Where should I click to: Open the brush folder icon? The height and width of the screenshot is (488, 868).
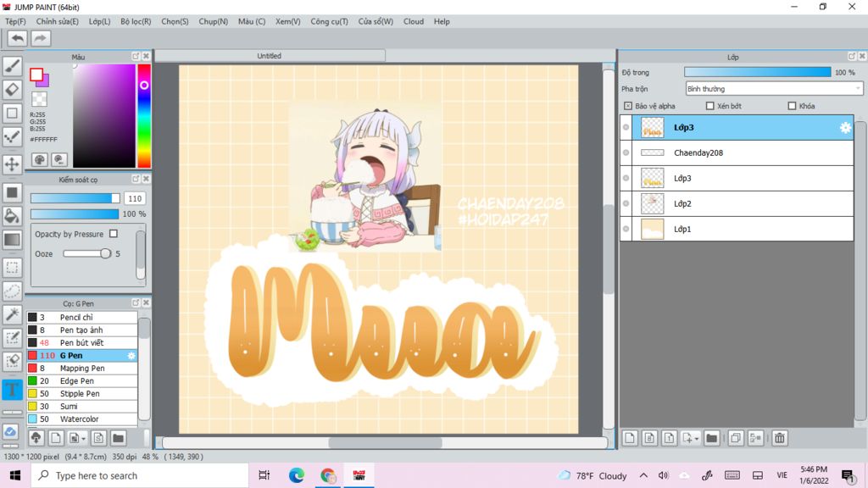[x=118, y=438]
